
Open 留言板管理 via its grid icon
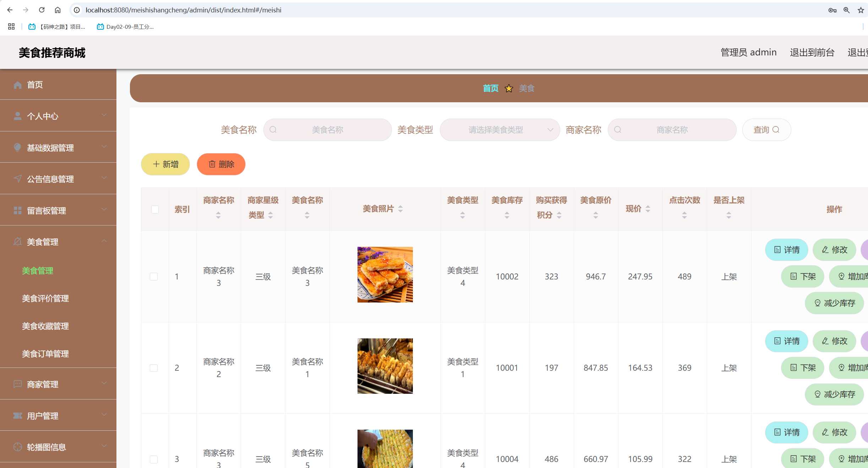click(x=17, y=210)
